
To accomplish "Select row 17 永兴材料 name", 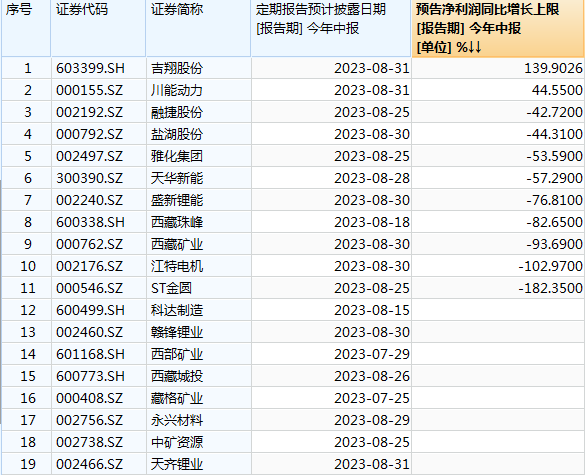I will [x=177, y=420].
